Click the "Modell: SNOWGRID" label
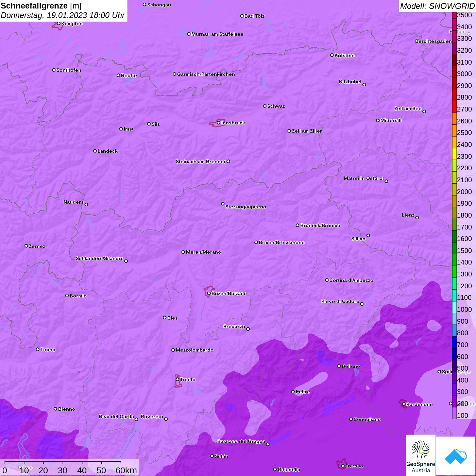The image size is (476, 476). 437,6
